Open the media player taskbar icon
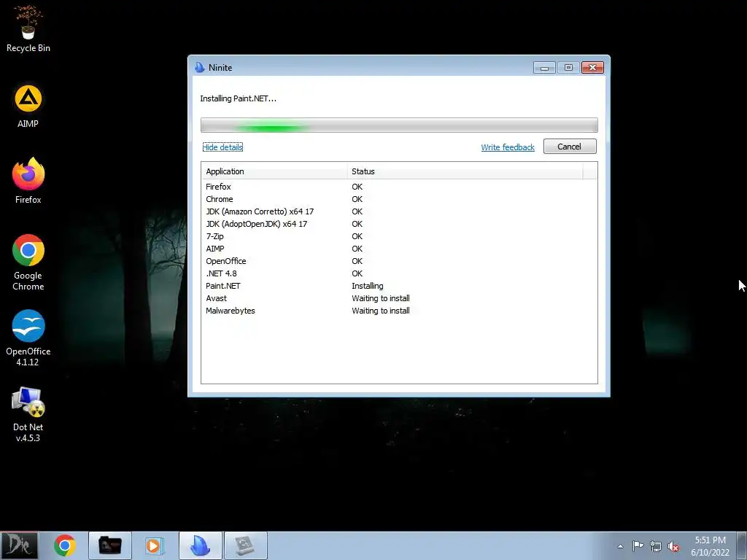Screen dimensions: 747x560 coord(155,545)
